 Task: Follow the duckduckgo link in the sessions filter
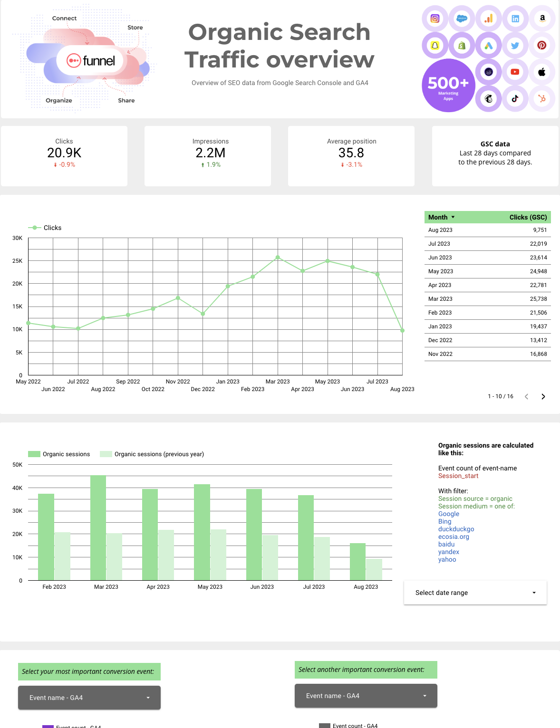click(455, 529)
